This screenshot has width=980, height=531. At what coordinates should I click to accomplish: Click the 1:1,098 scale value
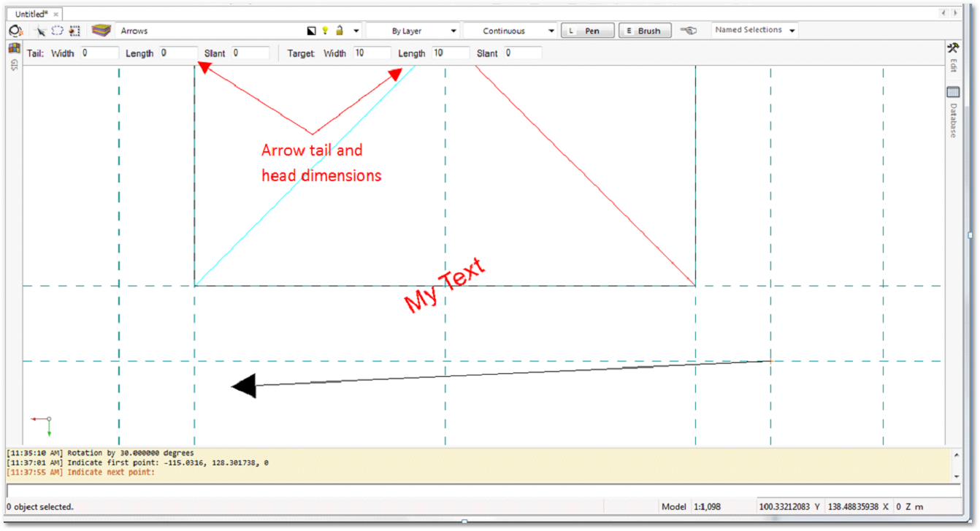point(708,506)
